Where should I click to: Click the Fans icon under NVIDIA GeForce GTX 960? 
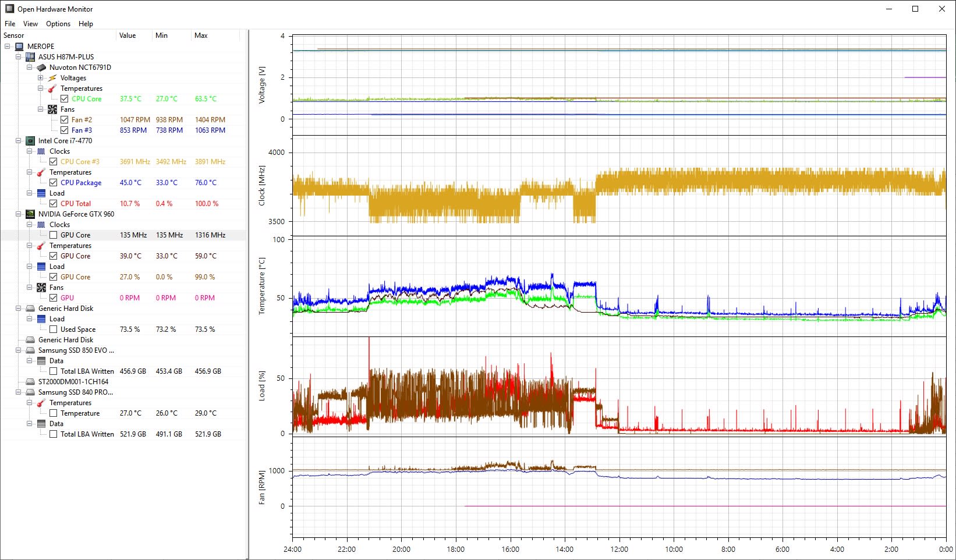coord(41,288)
